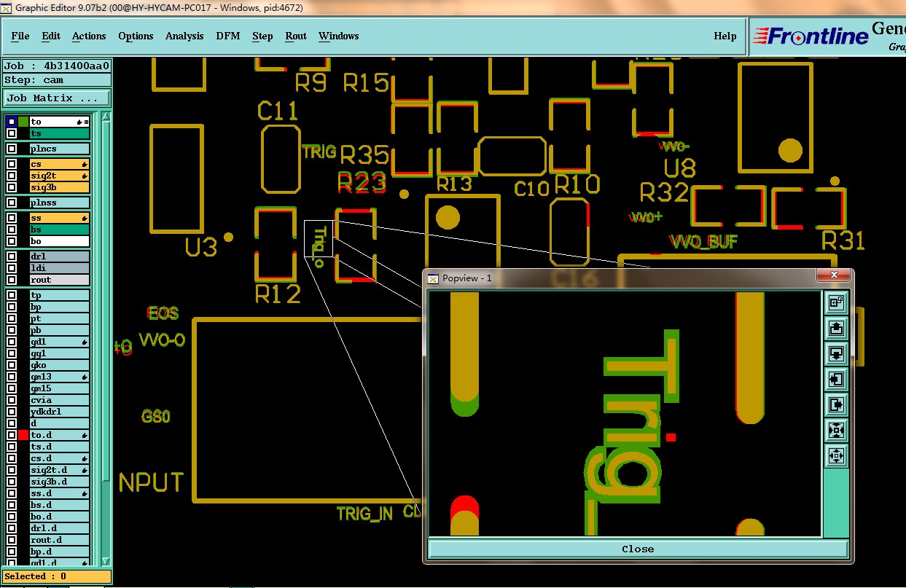Open the Help menu
Image resolution: width=906 pixels, height=588 pixels.
click(x=725, y=36)
